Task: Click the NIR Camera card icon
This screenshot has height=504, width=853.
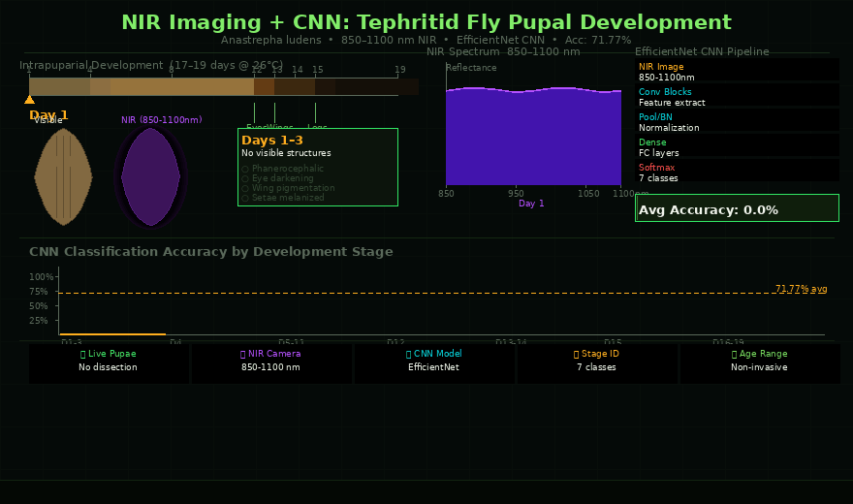Action: [244, 355]
